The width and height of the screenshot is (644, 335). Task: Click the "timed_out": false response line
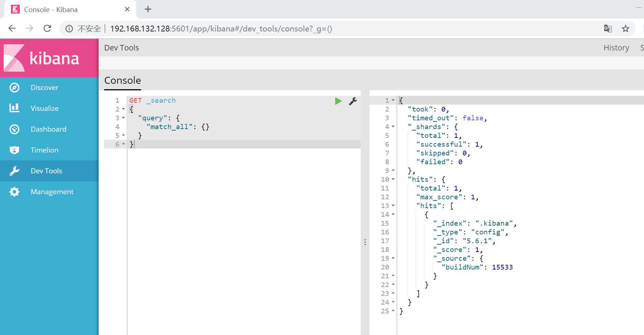point(447,118)
